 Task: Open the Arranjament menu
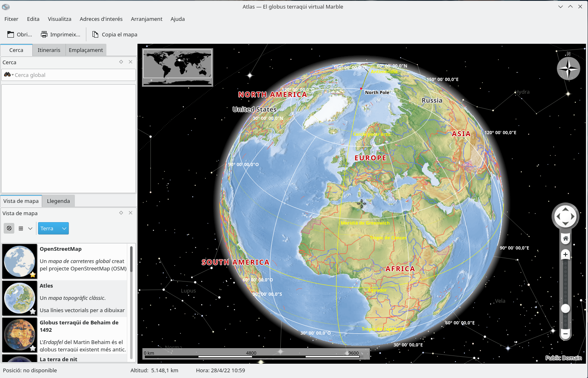[146, 19]
